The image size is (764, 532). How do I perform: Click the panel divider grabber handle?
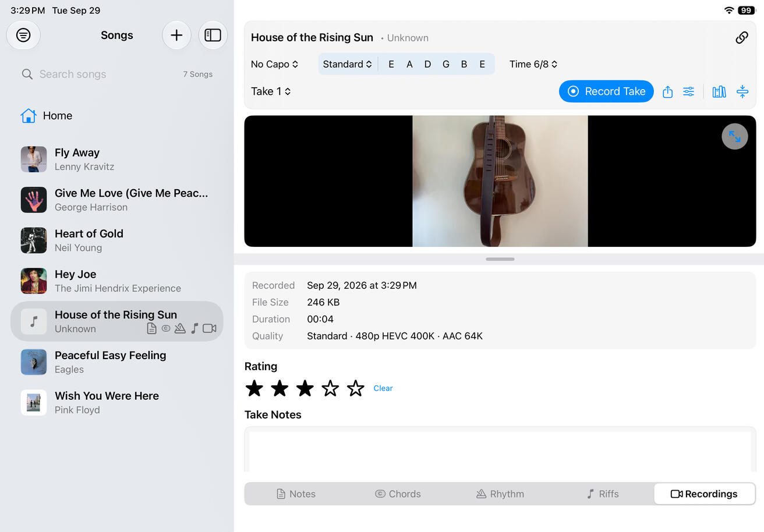tap(500, 259)
